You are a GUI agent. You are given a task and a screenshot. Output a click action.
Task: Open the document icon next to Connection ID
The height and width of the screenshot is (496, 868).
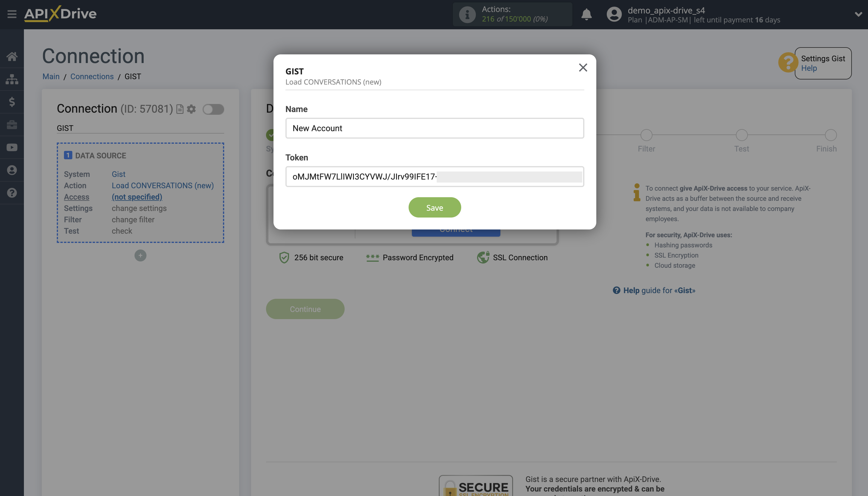click(x=180, y=109)
